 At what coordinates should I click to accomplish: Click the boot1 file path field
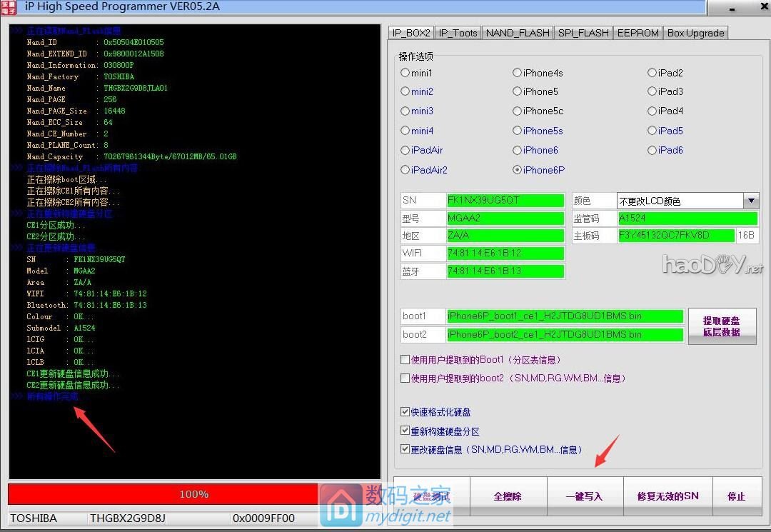click(x=564, y=316)
